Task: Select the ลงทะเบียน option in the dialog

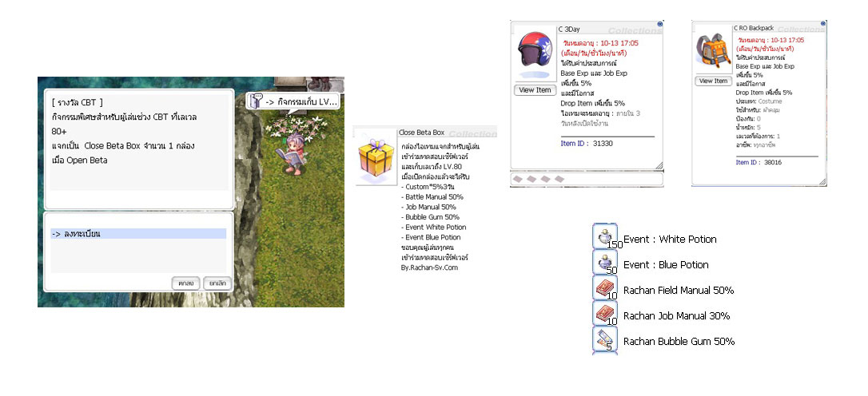Action: click(138, 234)
